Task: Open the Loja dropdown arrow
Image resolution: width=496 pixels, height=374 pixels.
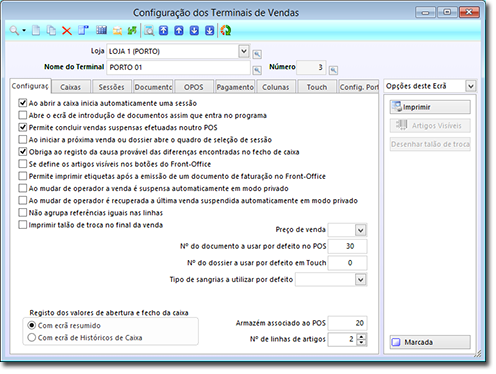Action: pos(244,51)
